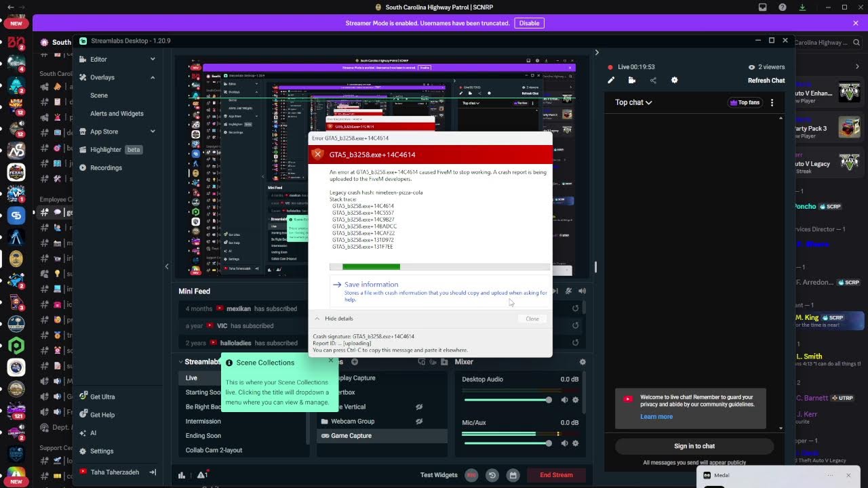Click Refresh Chat link
This screenshot has height=488, width=868.
point(766,81)
